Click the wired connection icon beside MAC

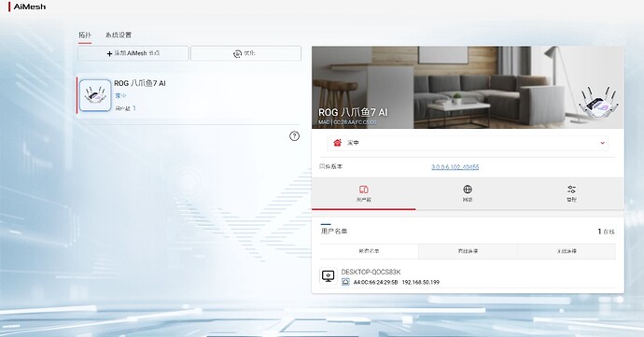346,282
